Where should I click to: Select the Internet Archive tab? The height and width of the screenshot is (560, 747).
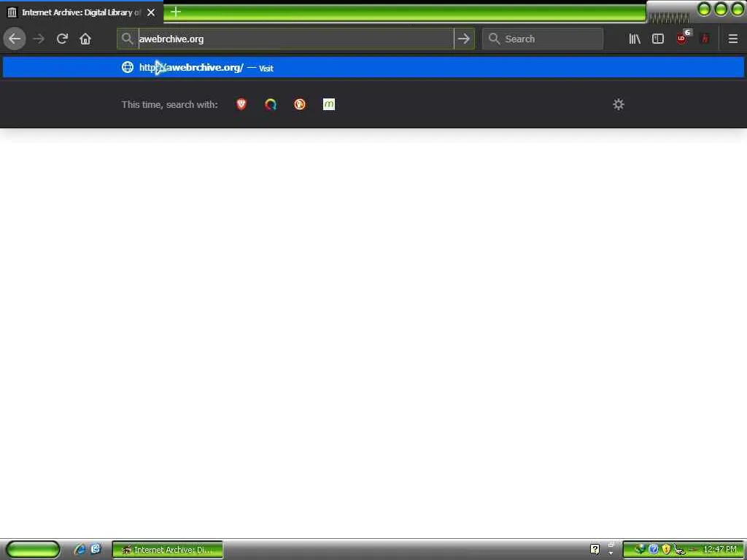click(82, 12)
